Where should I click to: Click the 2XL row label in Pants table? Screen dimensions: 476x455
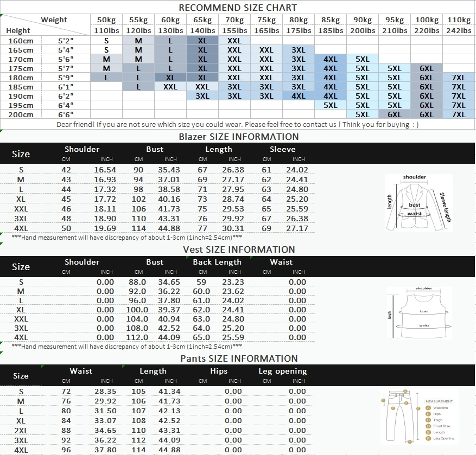click(21, 431)
